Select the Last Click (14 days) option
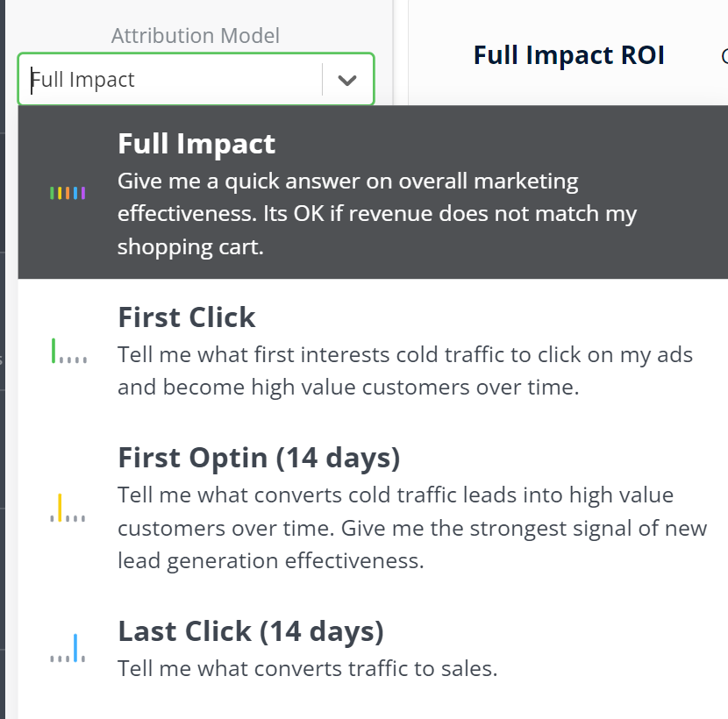Screen dimensions: 728x719 point(373,648)
